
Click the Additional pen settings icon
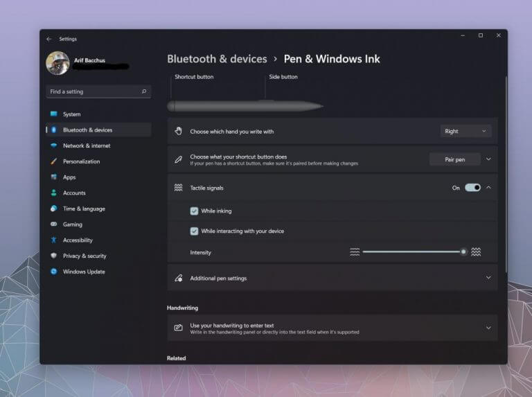(179, 278)
